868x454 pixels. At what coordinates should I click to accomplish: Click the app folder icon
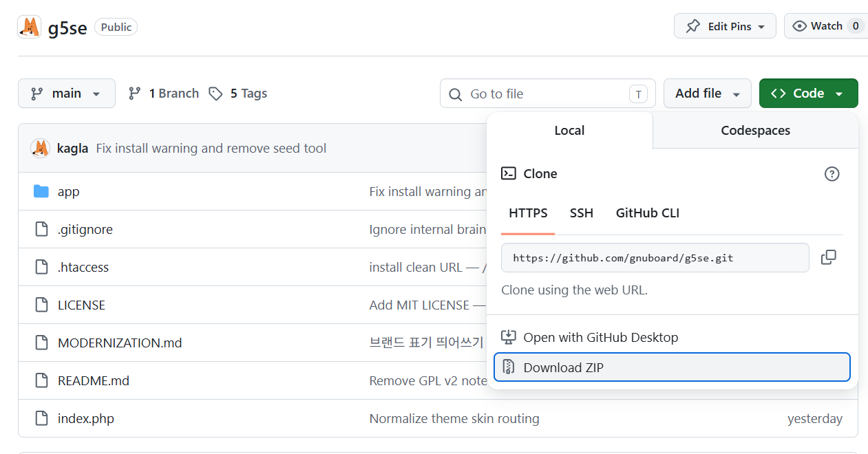click(x=41, y=191)
